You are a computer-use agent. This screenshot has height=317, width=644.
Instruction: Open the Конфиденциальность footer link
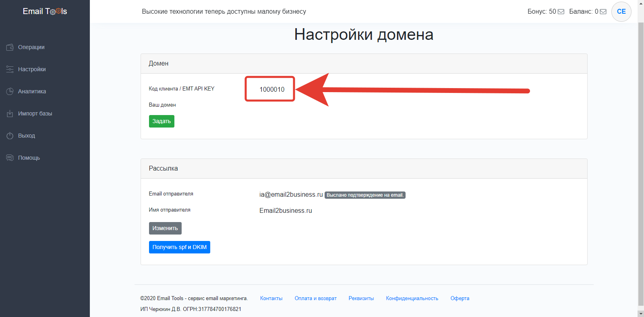click(x=412, y=298)
